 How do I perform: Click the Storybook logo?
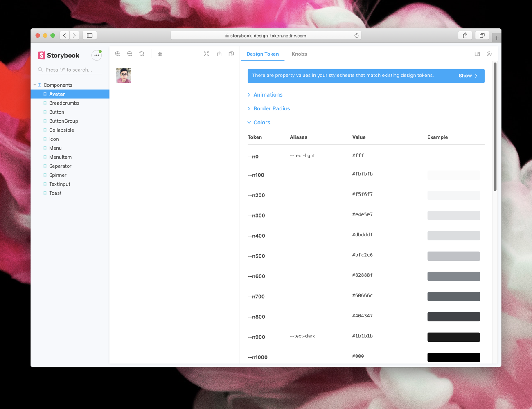tap(59, 55)
